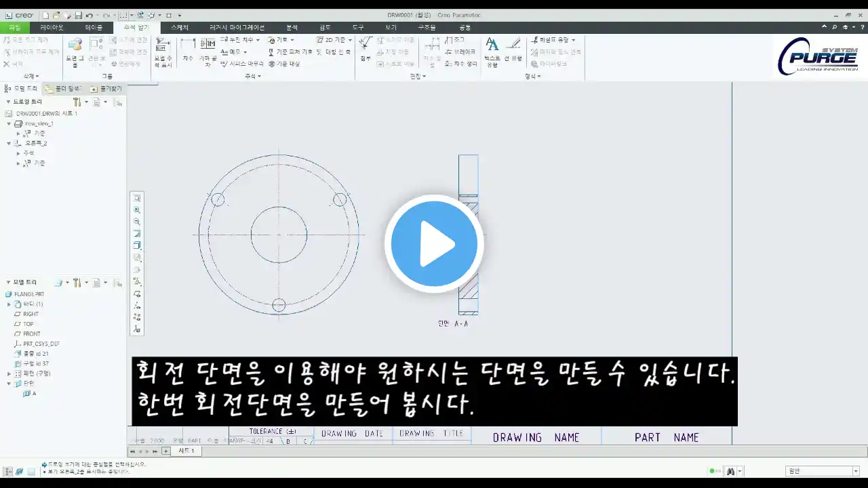Click the Undo arrow icon

89,15
